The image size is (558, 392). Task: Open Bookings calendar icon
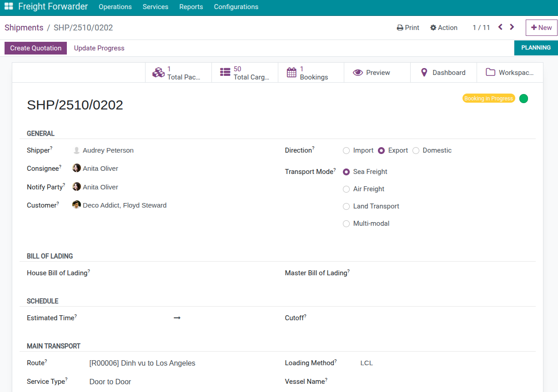click(292, 73)
